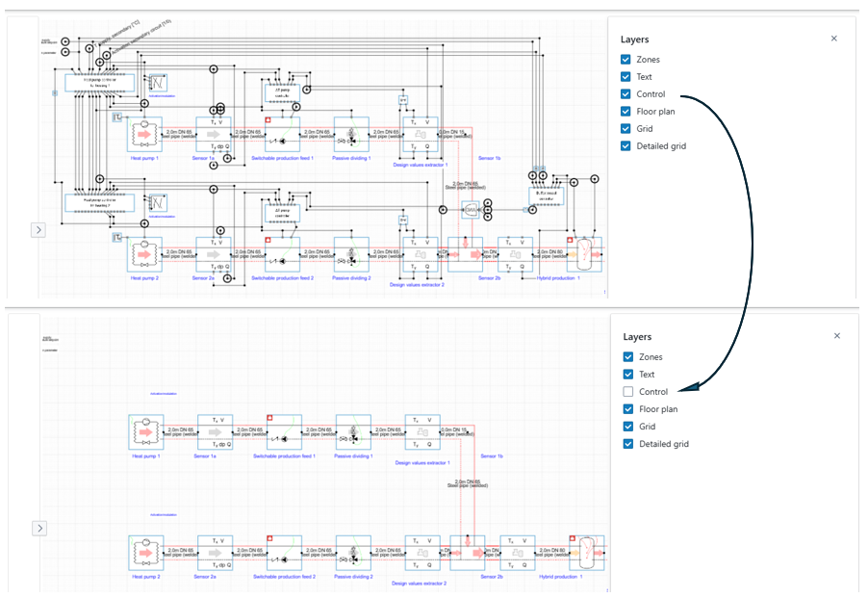Expand the side panel arrow in upper diagram
The height and width of the screenshot is (598, 868).
[38, 230]
